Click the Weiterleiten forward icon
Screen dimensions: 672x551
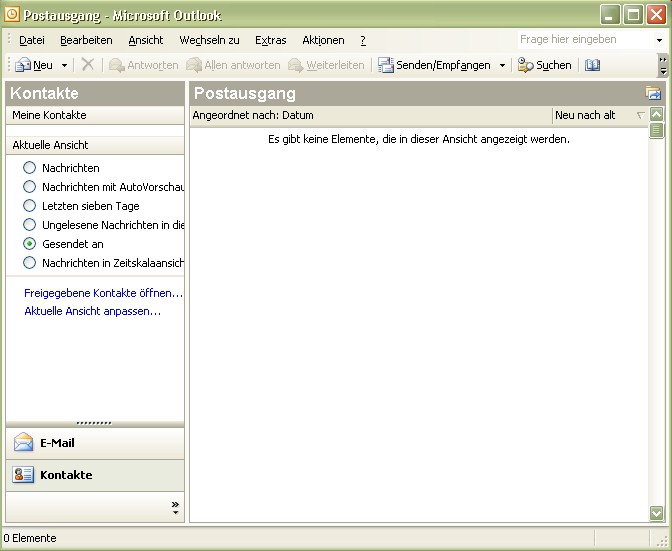(296, 65)
